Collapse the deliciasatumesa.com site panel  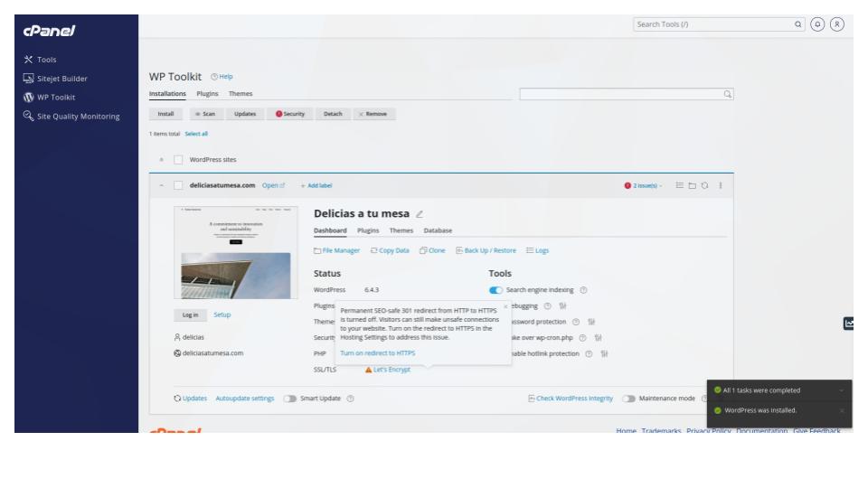point(161,185)
